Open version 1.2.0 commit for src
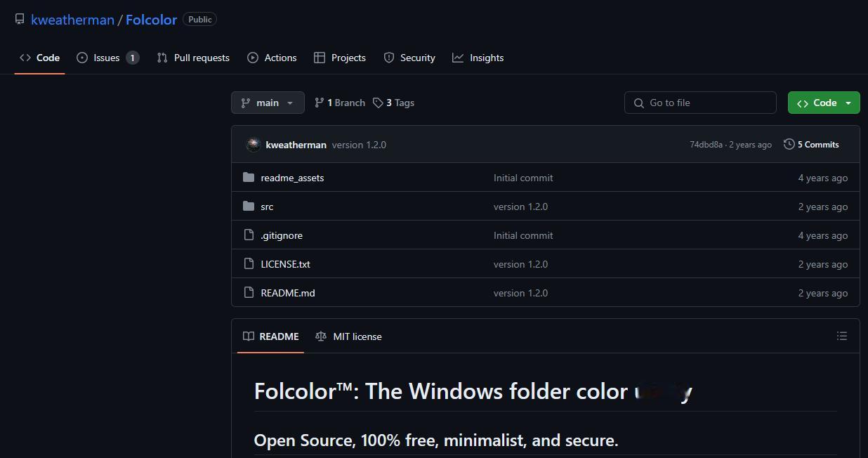The width and height of the screenshot is (868, 458). [520, 207]
